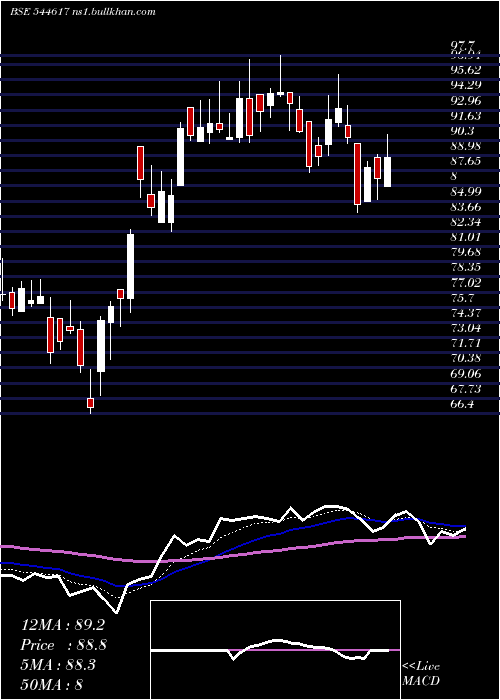Click the rightmost white candlestick
The image size is (500, 700).
(387, 172)
